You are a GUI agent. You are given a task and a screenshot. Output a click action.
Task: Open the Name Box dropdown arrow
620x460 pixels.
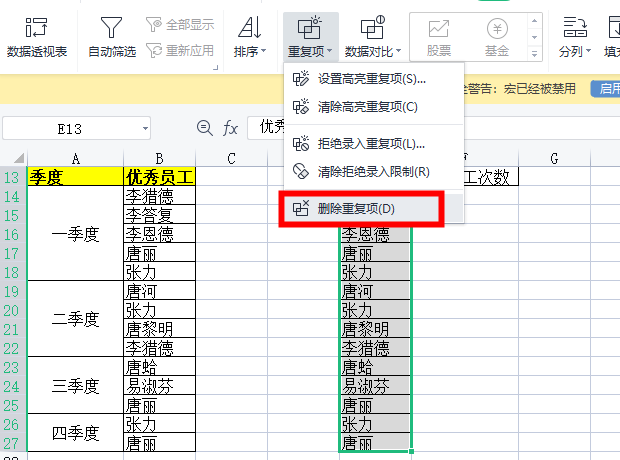pos(145,128)
